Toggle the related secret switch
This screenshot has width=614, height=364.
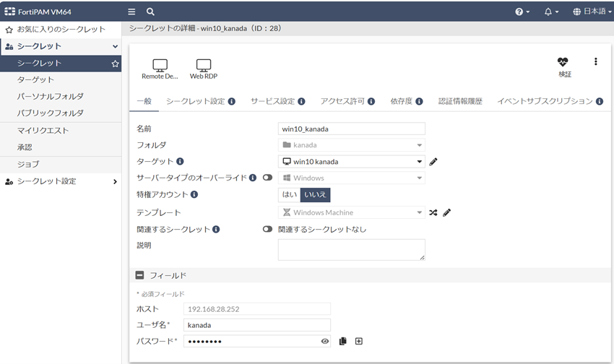tap(267, 229)
